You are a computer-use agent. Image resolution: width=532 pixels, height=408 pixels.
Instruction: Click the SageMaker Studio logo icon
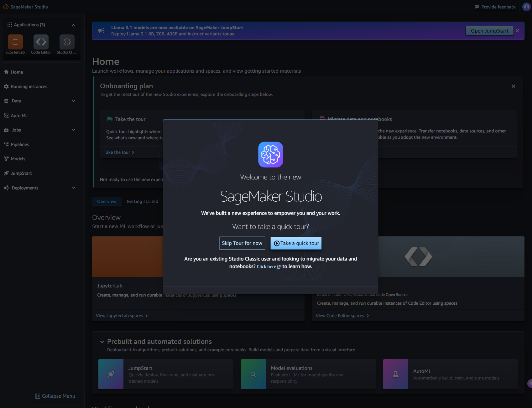(x=6, y=7)
